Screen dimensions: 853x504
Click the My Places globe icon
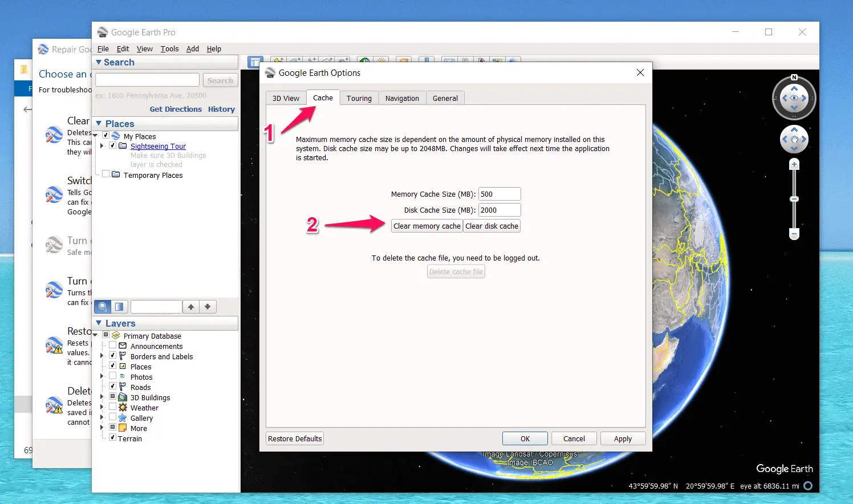click(x=116, y=136)
